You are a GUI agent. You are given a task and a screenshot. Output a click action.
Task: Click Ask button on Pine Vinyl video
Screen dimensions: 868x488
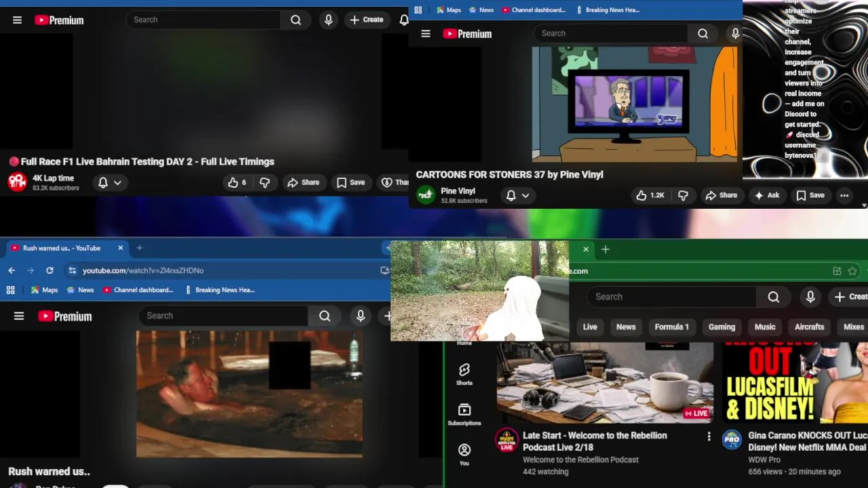coord(766,195)
